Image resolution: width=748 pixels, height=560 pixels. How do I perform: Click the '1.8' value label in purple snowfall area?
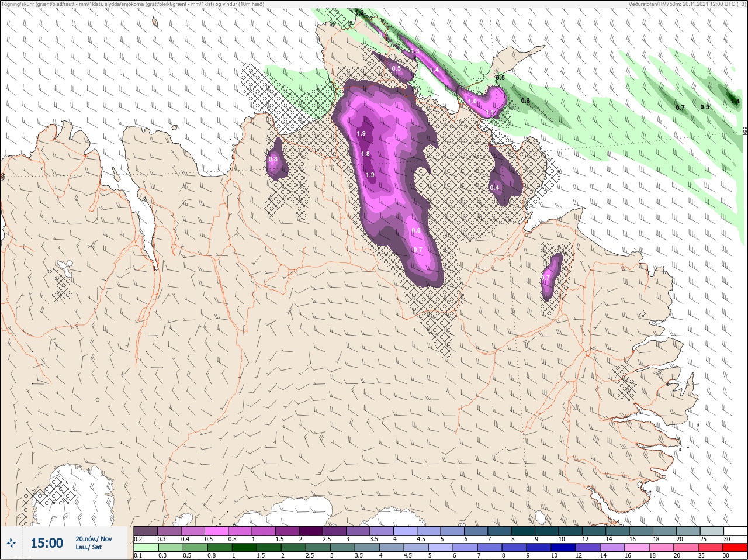coord(365,154)
